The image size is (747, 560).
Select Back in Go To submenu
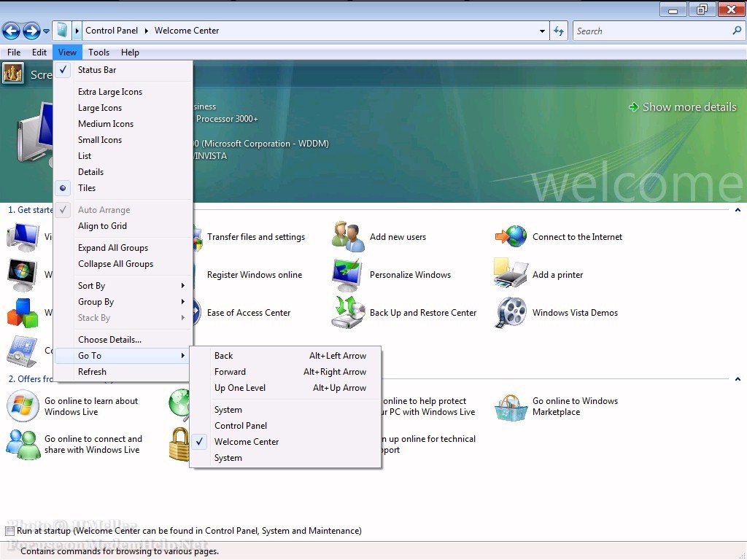click(286, 356)
